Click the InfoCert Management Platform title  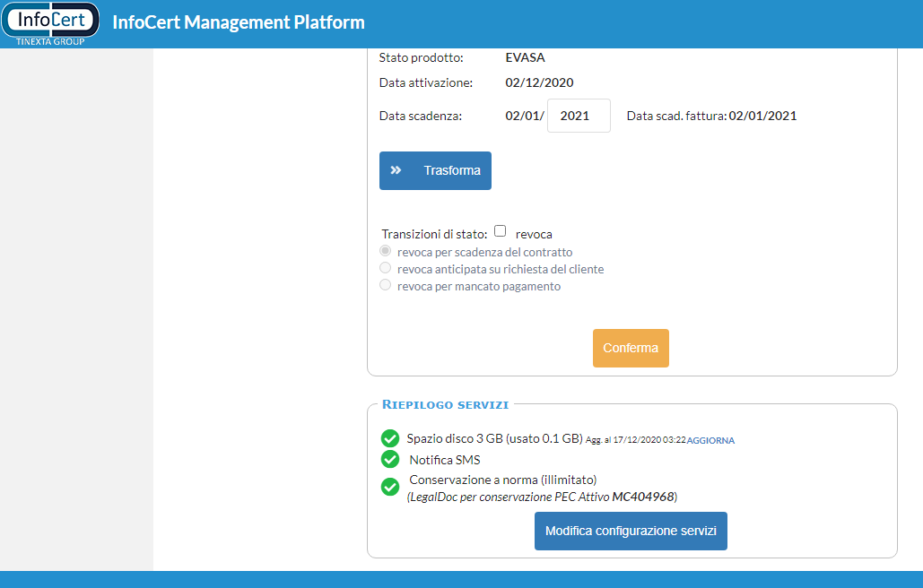click(239, 22)
